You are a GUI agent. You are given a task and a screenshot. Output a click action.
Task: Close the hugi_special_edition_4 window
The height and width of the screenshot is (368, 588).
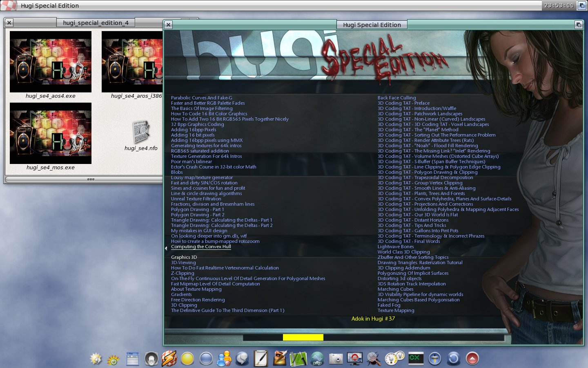(x=9, y=22)
